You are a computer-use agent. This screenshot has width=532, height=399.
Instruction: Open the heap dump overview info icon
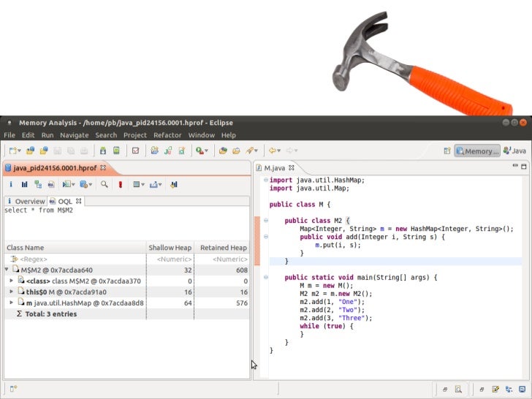pos(11,185)
